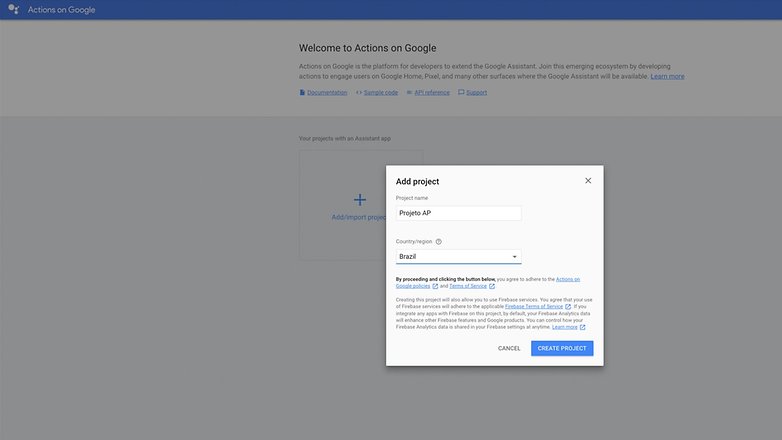Image resolution: width=782 pixels, height=440 pixels.
Task: Open the Country/region dropdown showing Brazil
Action: coord(458,256)
